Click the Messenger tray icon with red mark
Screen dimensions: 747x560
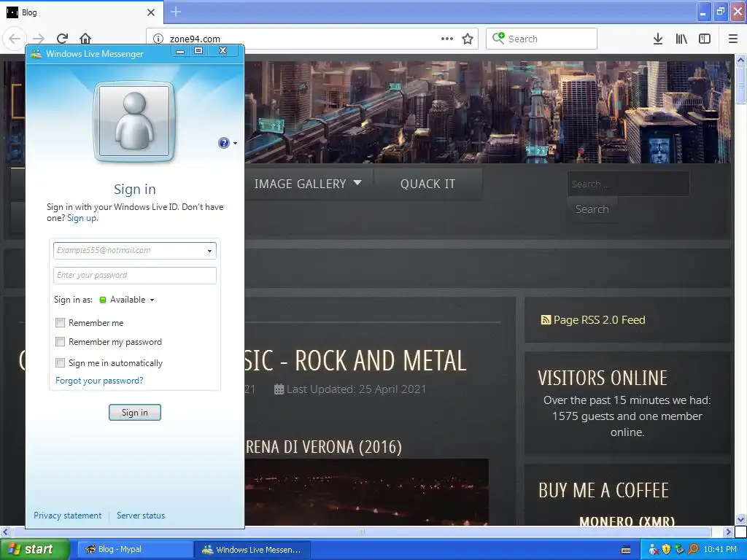coord(654,550)
